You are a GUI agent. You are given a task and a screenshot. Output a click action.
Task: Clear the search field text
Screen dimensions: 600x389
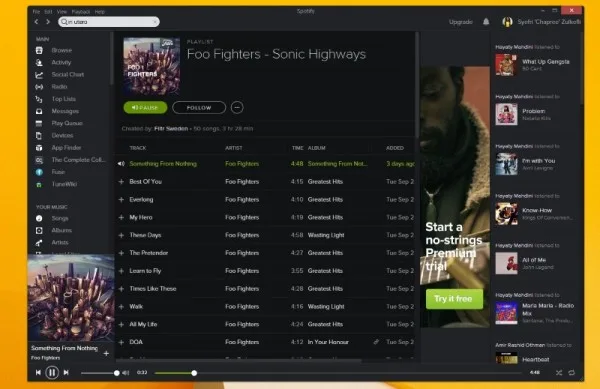(x=155, y=22)
